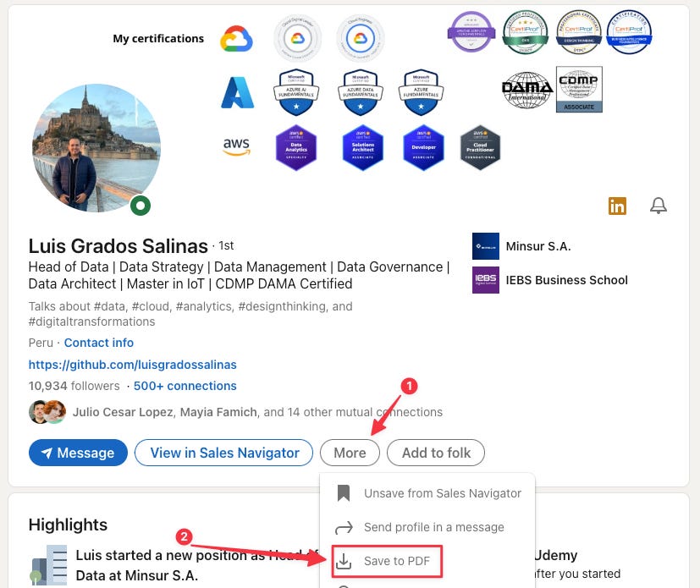The height and width of the screenshot is (588, 700).
Task: Open the profile photo of Luis Grados Salinas
Action: click(x=96, y=148)
